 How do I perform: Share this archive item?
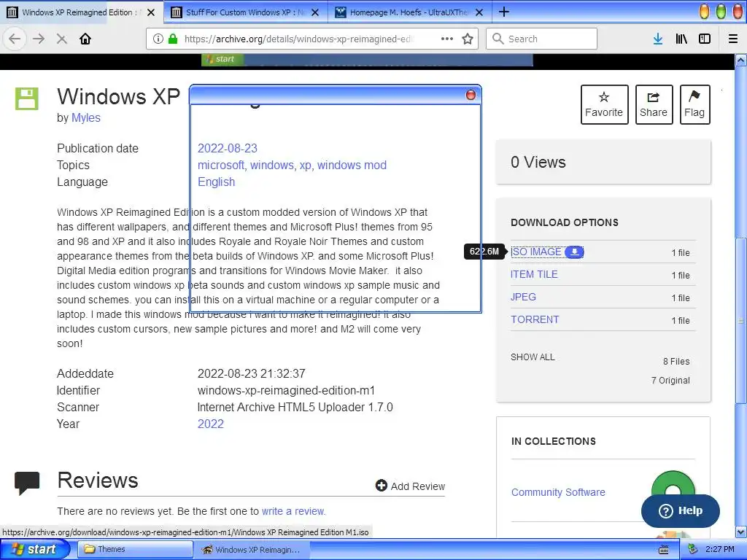click(x=654, y=105)
